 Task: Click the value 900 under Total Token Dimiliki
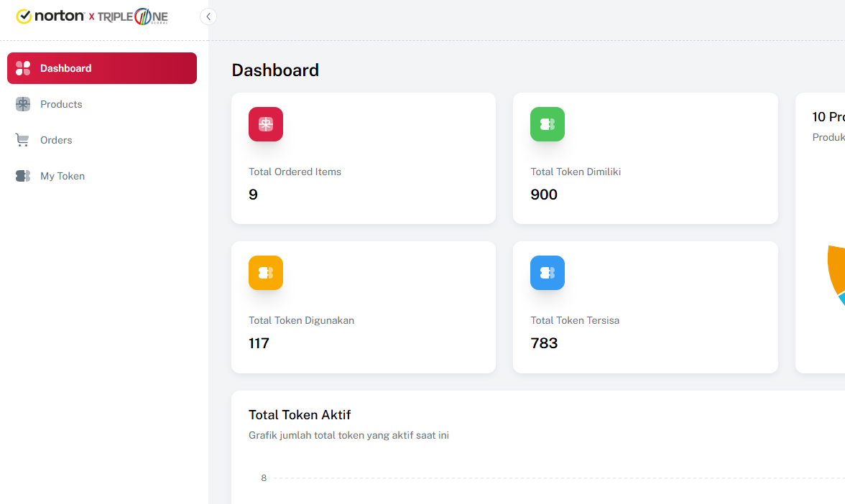[x=544, y=195]
